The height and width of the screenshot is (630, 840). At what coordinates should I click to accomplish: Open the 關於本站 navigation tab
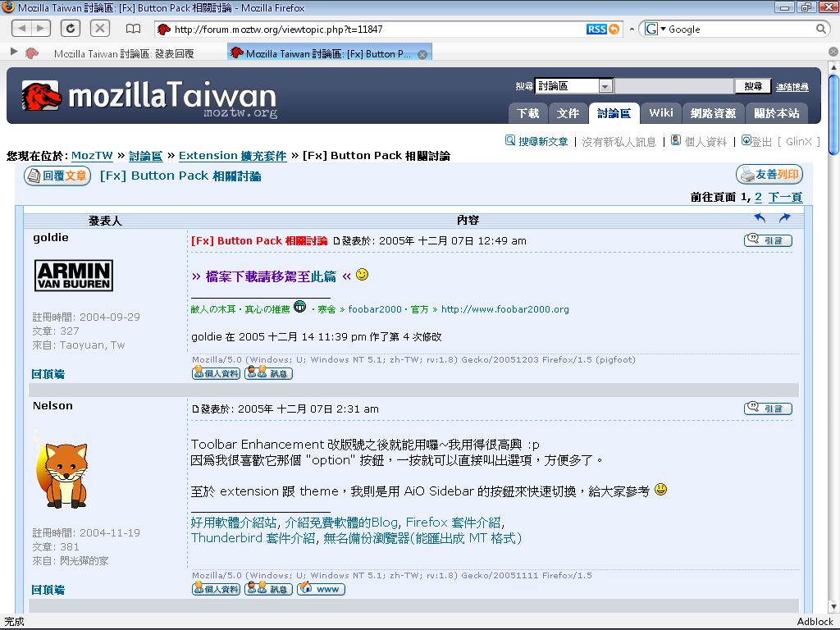[x=776, y=113]
